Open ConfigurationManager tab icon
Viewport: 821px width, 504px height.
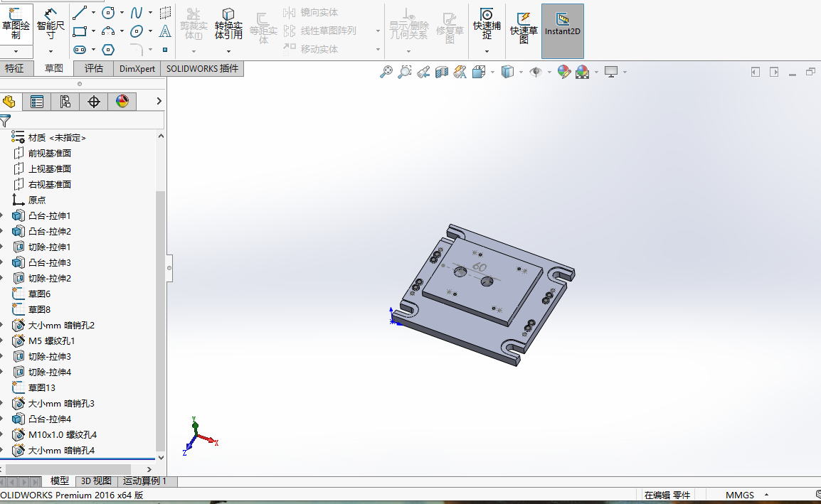coord(65,102)
